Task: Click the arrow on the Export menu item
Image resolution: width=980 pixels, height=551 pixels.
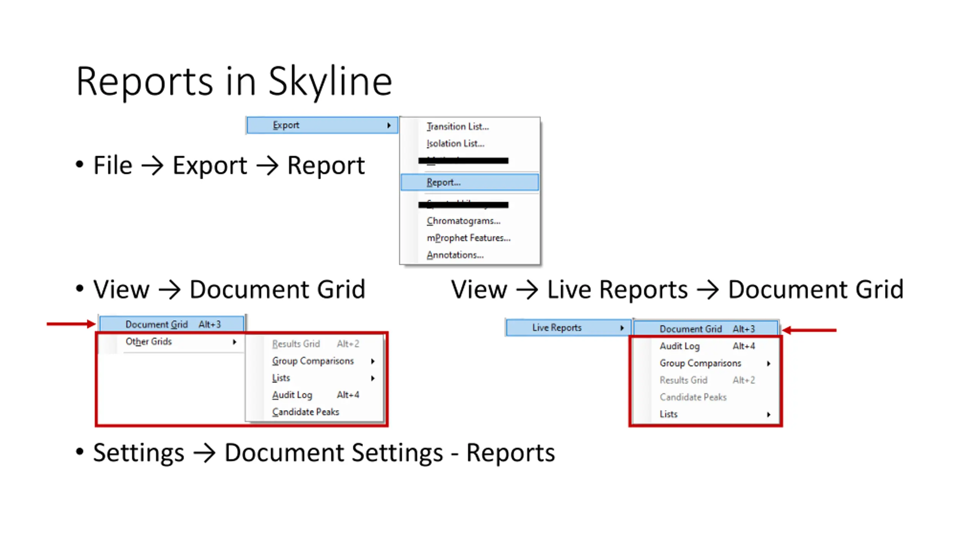Action: tap(389, 126)
